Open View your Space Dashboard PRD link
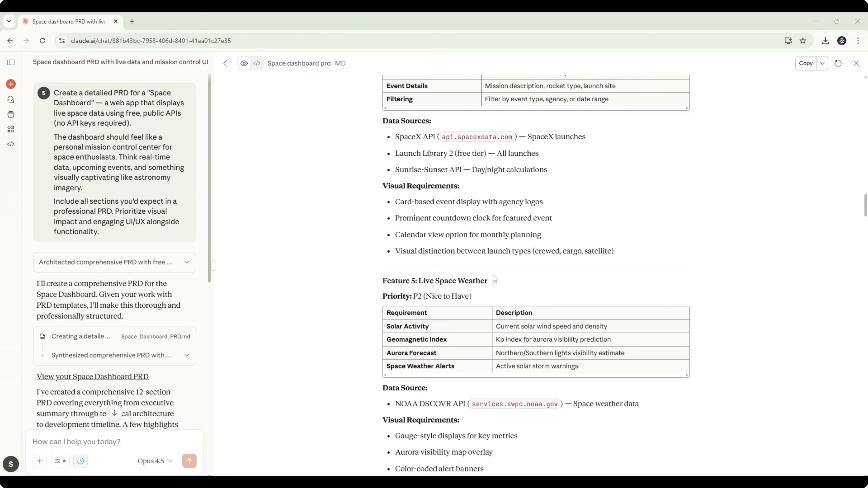 (92, 376)
